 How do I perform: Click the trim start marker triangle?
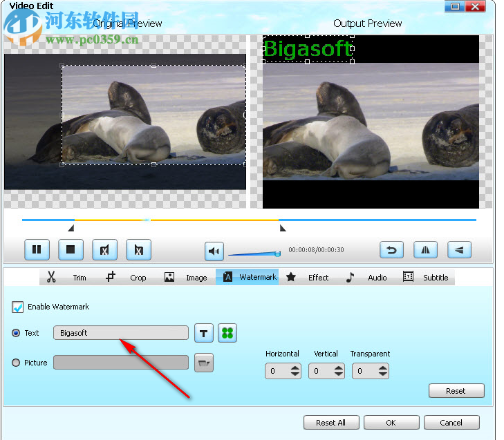(71, 228)
